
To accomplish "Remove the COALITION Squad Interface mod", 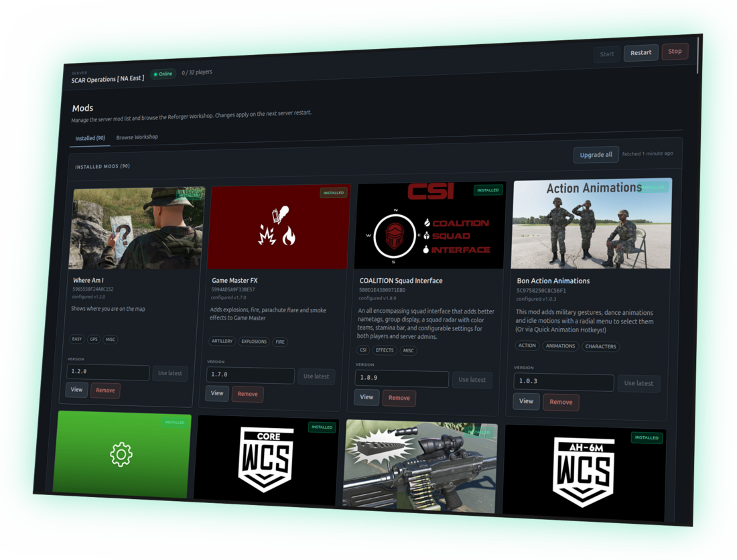I will click(399, 398).
